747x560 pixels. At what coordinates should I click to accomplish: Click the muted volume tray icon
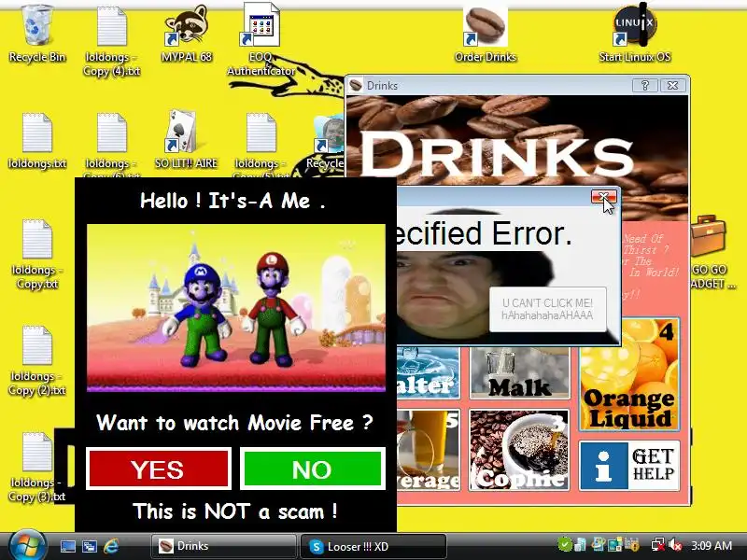click(x=675, y=545)
